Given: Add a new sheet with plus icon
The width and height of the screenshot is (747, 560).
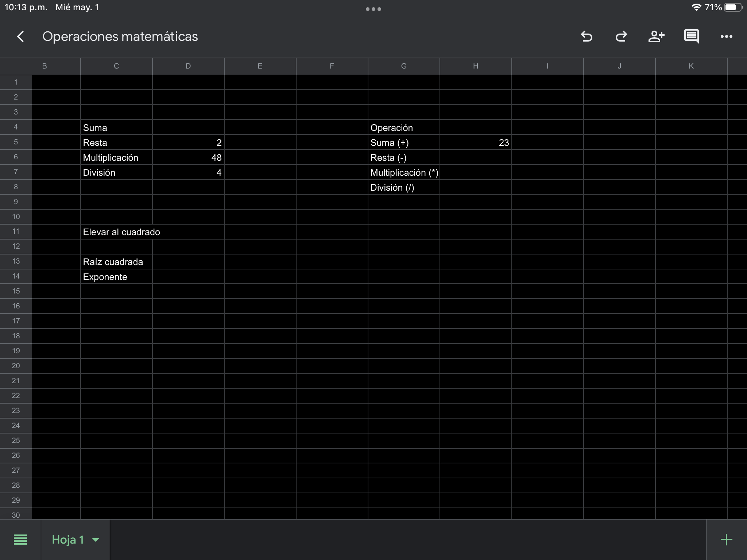Looking at the screenshot, I should (726, 540).
